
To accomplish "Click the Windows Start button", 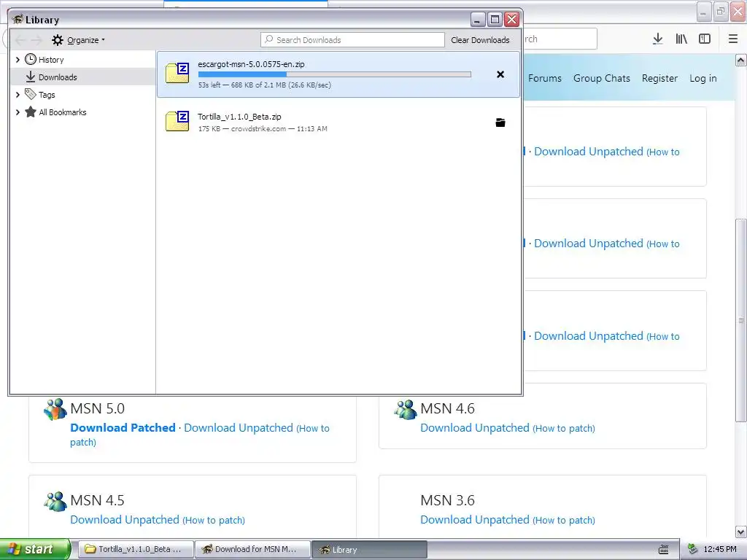I will [x=35, y=549].
